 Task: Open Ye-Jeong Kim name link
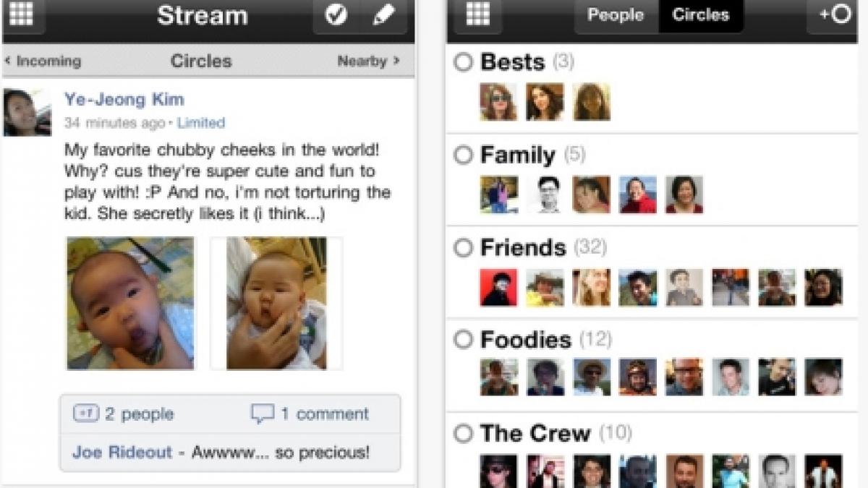pyautogui.click(x=124, y=100)
